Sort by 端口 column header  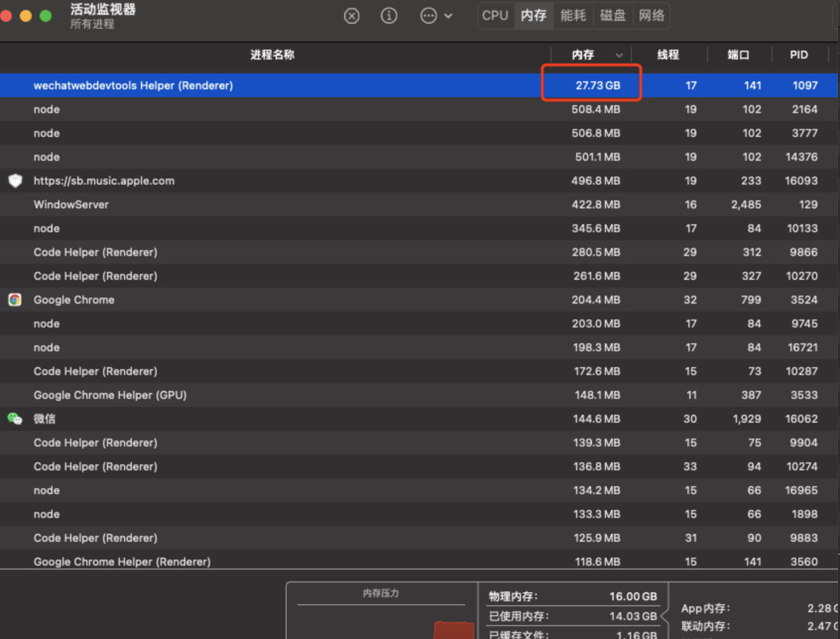pos(738,55)
